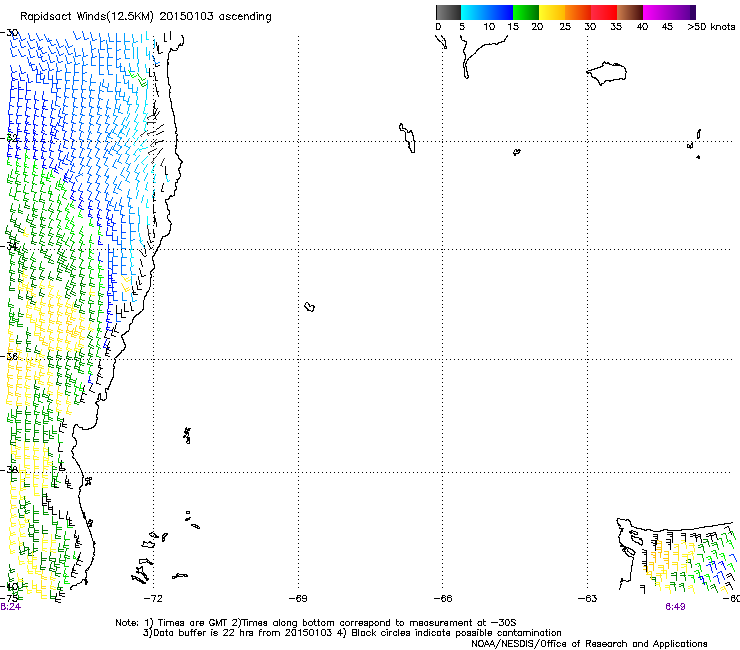Click the '30' legend scale label

pyautogui.click(x=590, y=27)
